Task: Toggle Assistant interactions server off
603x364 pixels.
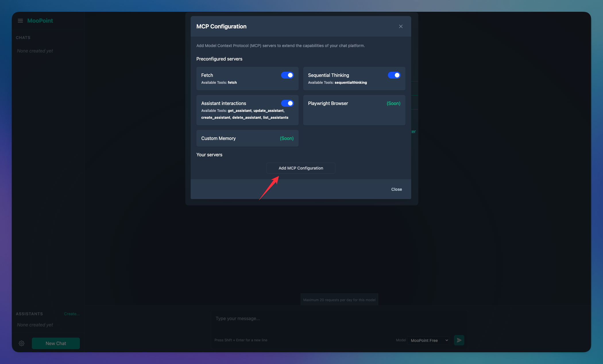Action: click(287, 103)
